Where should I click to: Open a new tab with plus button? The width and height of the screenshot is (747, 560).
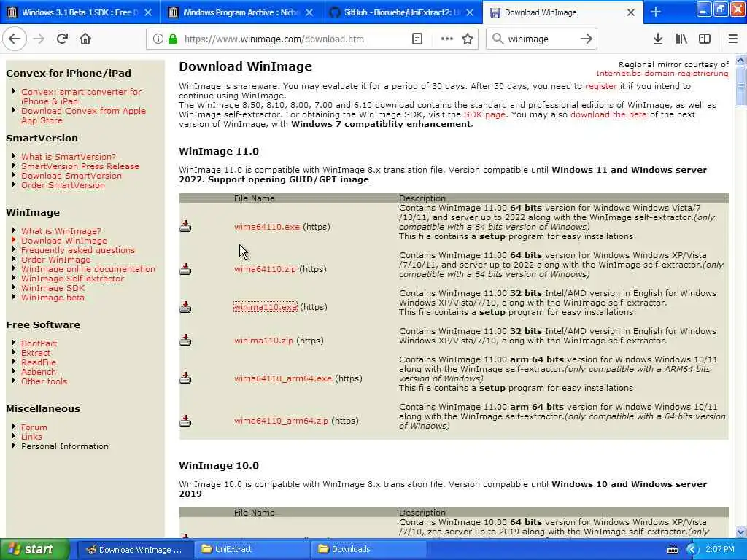coord(656,12)
